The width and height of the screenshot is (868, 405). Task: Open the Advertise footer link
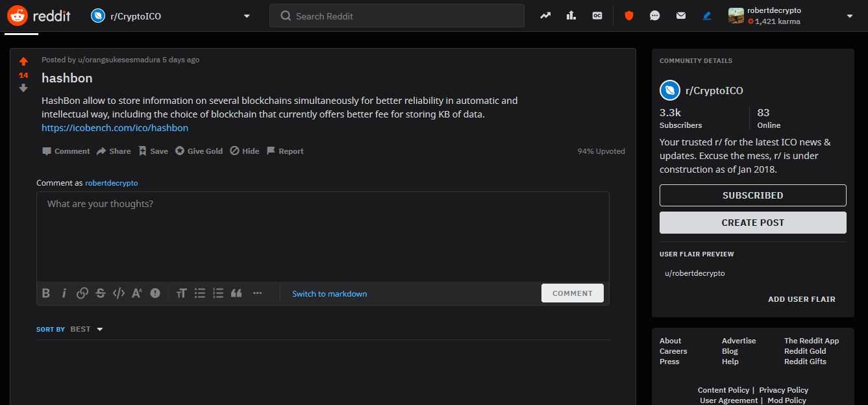(739, 341)
